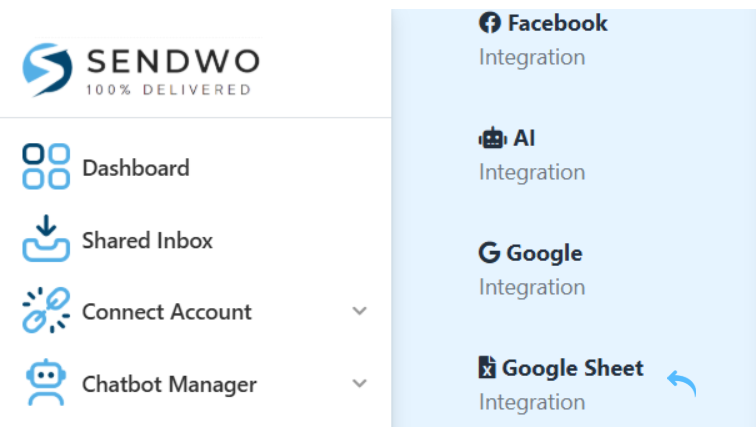Click the Facebook logo icon

tap(490, 22)
